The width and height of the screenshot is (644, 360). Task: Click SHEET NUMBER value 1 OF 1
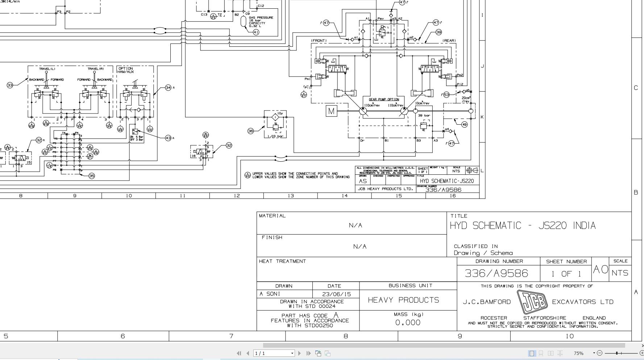click(x=566, y=274)
